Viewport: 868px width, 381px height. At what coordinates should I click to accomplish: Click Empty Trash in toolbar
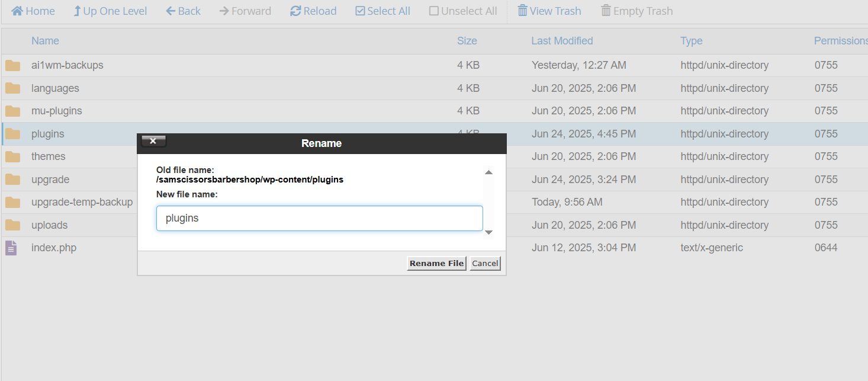[636, 11]
